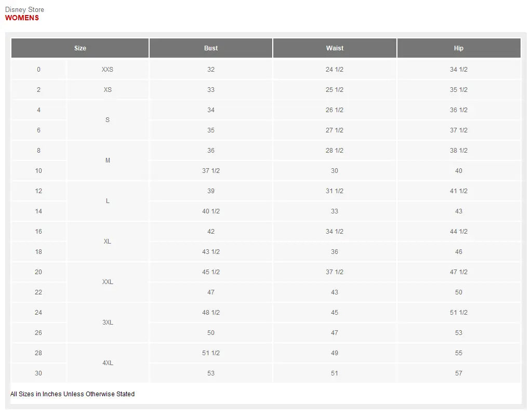
Task: Click numeric size 0 cell
Action: tap(38, 70)
